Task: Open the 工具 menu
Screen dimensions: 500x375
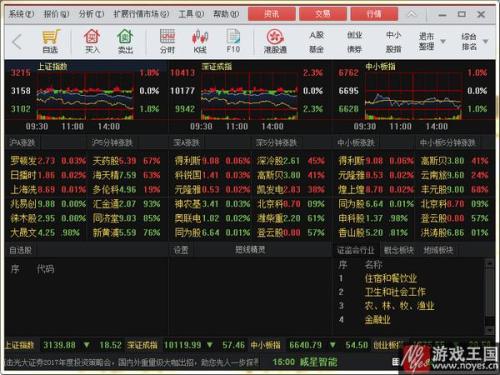Action: tap(191, 14)
